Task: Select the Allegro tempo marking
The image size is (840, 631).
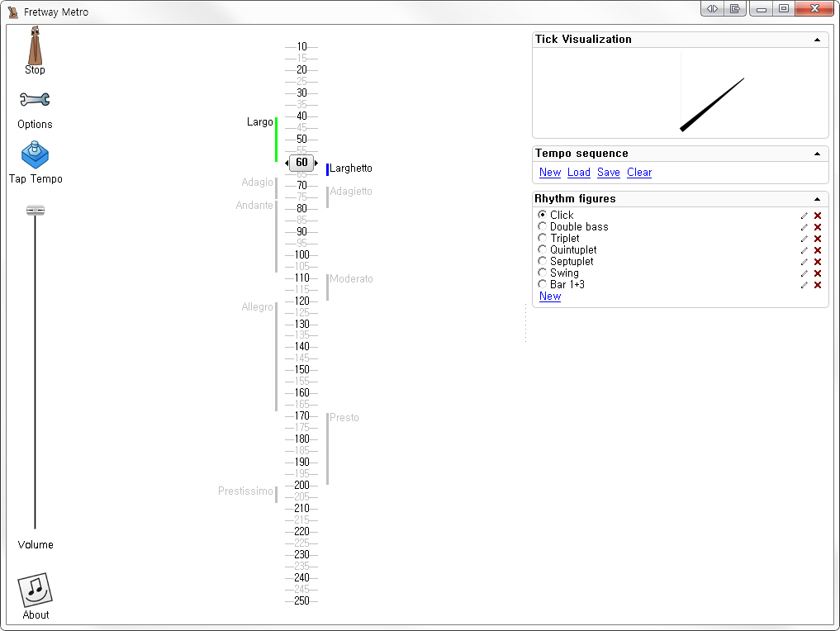Action: click(x=257, y=307)
